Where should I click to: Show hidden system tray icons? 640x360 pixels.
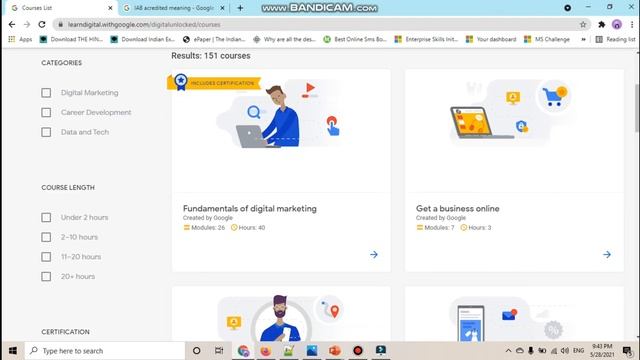point(508,351)
